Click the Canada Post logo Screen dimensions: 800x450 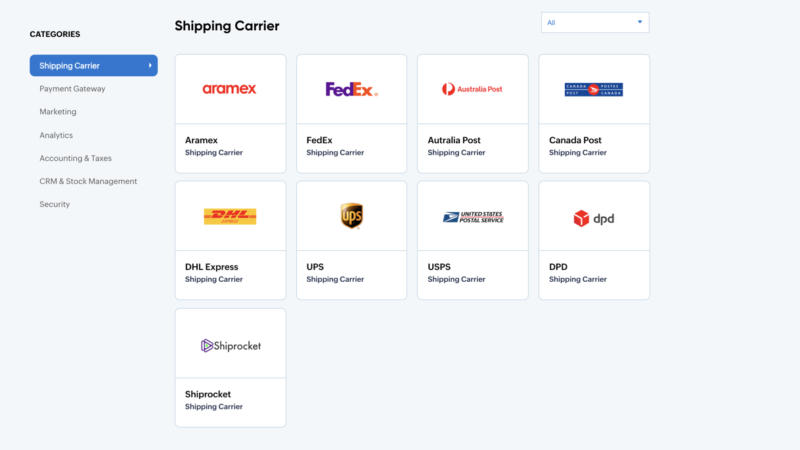click(x=593, y=89)
